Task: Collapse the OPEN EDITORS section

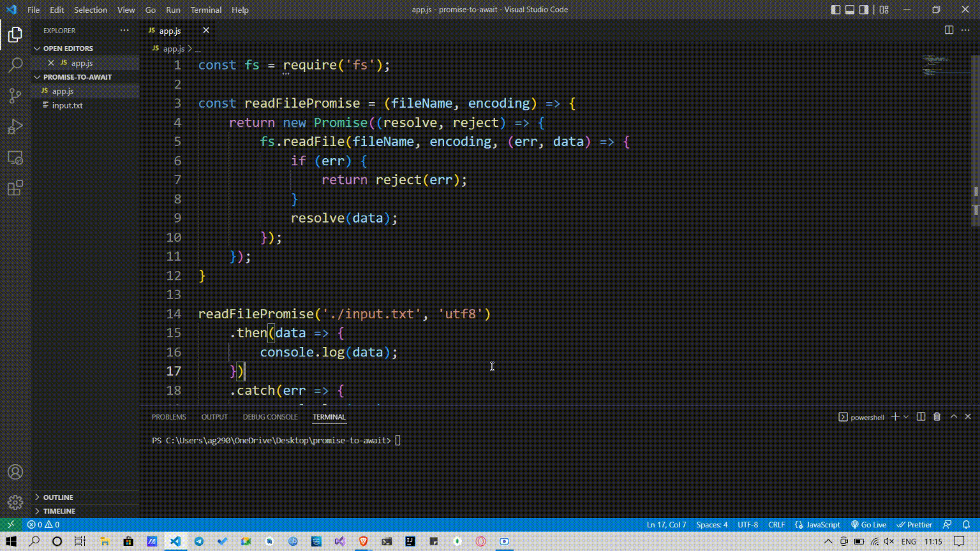Action: coord(38,48)
